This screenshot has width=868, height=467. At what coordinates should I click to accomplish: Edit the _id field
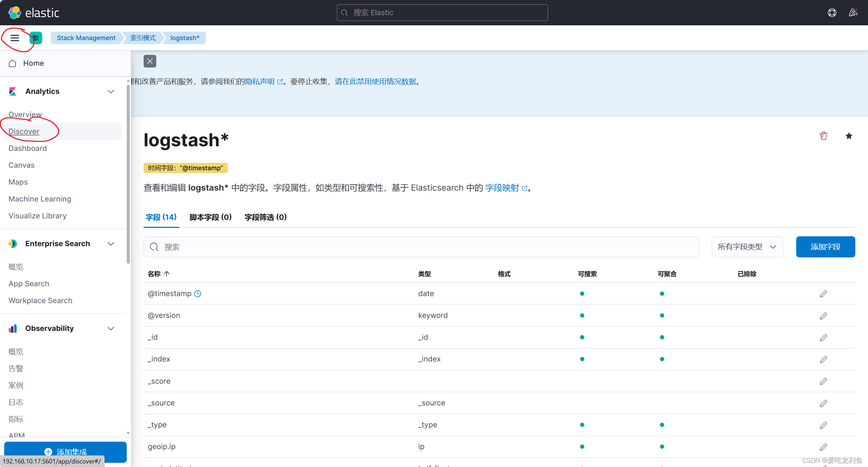[823, 338]
